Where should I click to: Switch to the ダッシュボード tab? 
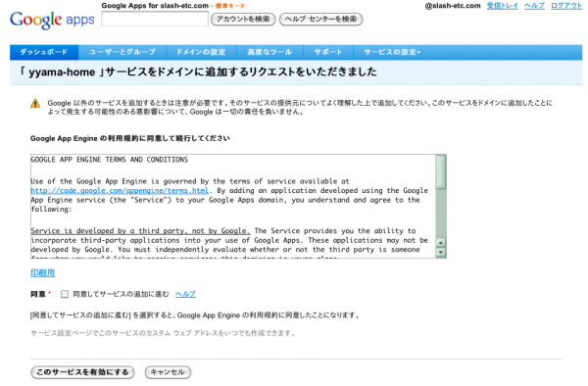tap(44, 52)
